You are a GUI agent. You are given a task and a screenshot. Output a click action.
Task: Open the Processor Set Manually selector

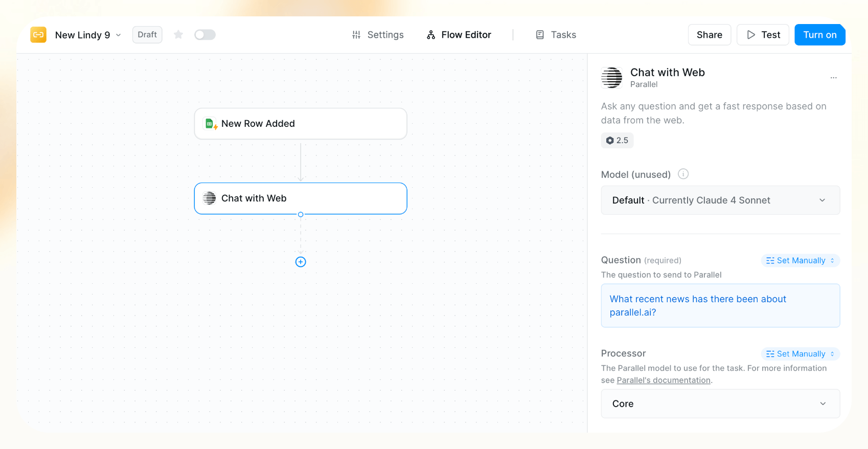tap(801, 354)
